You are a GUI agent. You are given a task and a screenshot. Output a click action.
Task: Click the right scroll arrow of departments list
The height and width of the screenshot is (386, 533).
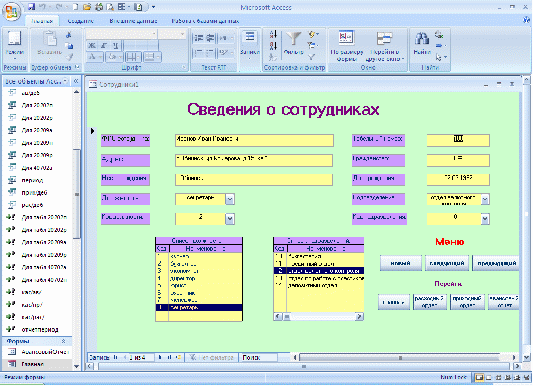(359, 317)
